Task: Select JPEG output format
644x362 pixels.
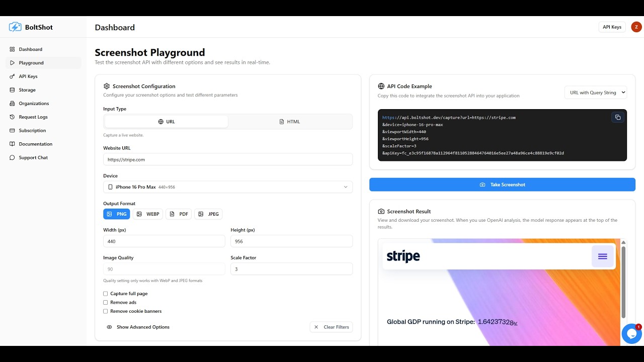Action: click(x=208, y=214)
